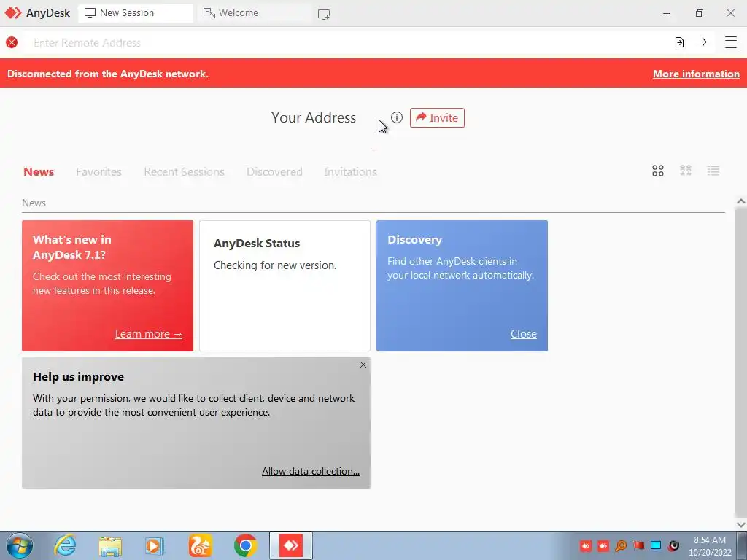Switch to the Welcome tab
The height and width of the screenshot is (560, 747).
click(x=252, y=13)
